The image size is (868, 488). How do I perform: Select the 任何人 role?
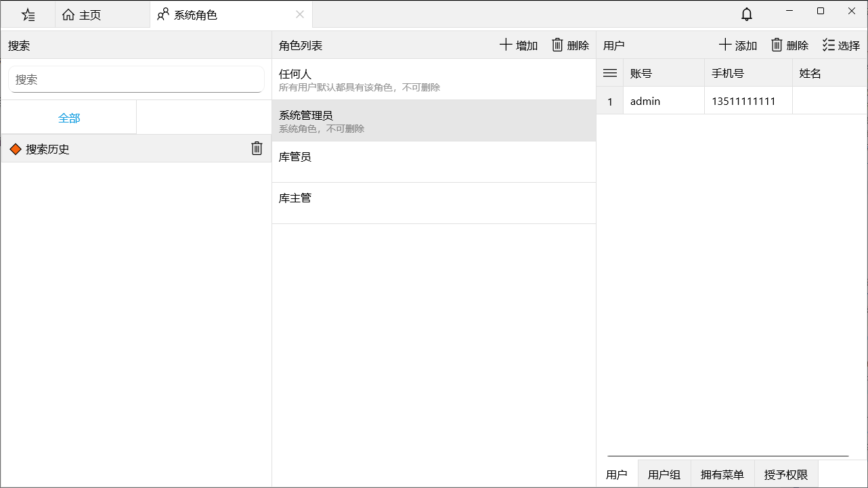pos(434,79)
